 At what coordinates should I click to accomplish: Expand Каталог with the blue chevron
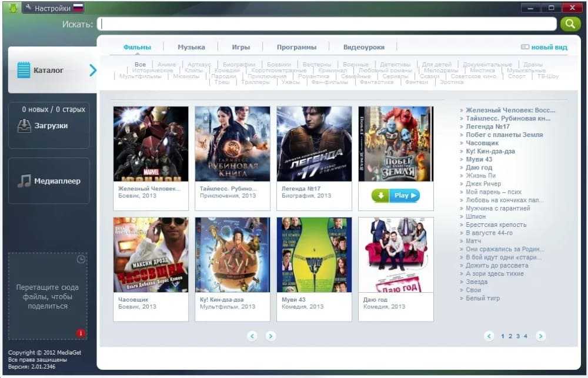tap(92, 71)
